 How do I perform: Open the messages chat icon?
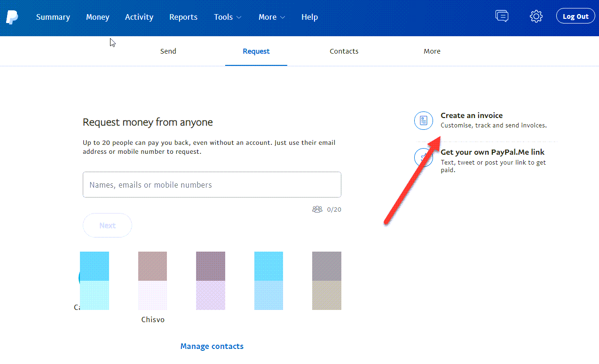click(x=502, y=16)
